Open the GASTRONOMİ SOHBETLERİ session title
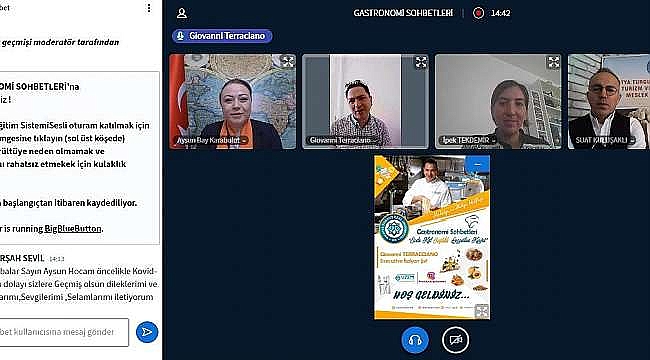This screenshot has width=650, height=360. 403,13
